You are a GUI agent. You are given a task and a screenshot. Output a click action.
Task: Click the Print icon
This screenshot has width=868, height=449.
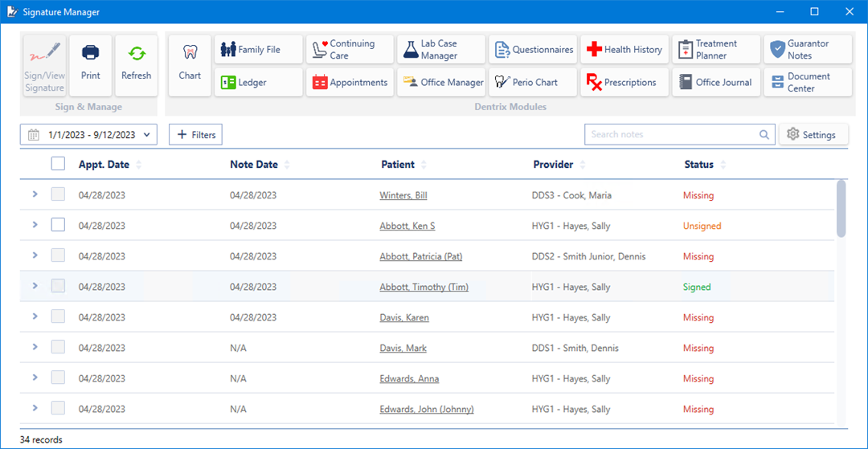[91, 53]
